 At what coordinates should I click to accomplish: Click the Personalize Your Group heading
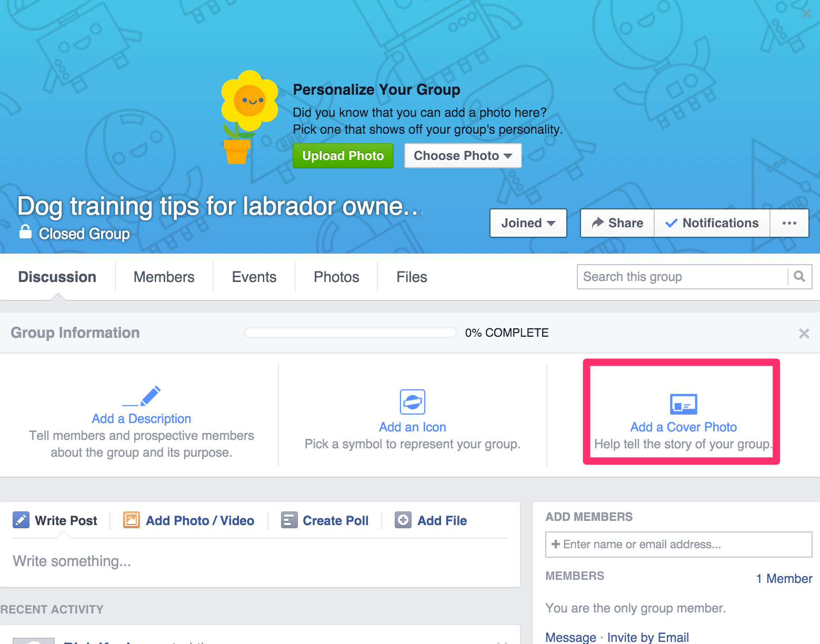click(x=376, y=89)
